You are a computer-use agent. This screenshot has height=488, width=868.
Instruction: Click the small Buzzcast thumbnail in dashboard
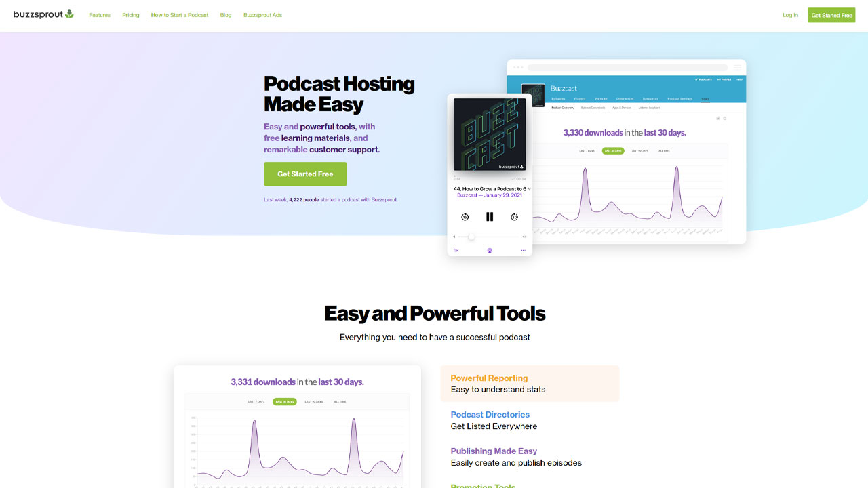(x=533, y=96)
